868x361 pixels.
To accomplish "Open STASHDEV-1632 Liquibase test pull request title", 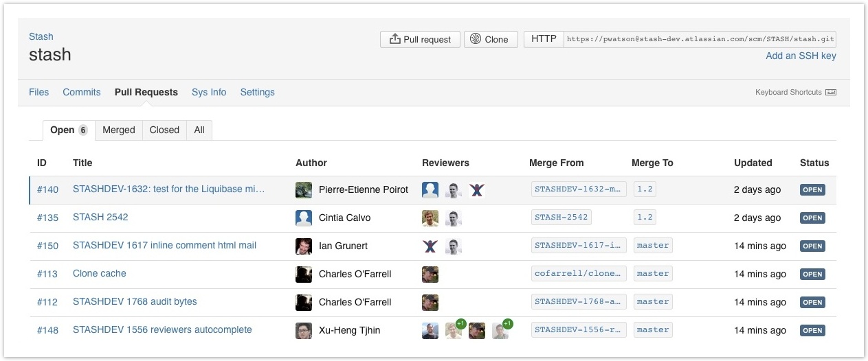I will (x=168, y=189).
